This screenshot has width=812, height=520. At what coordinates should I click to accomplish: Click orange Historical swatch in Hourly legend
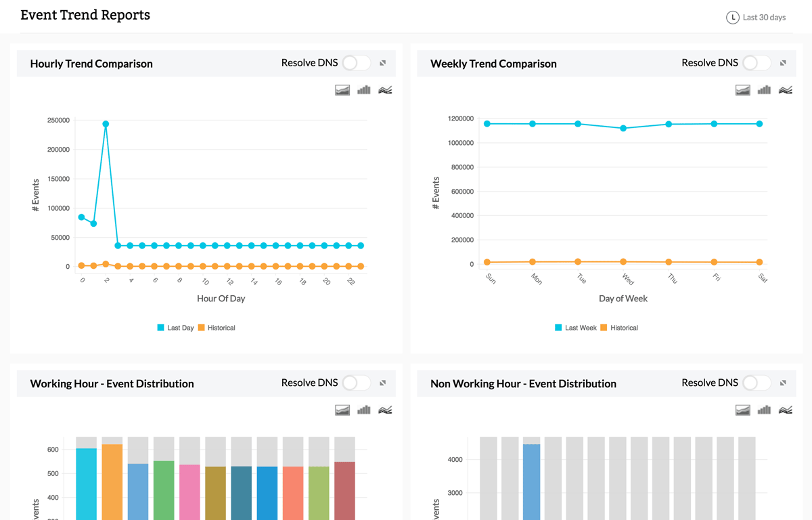[202, 328]
